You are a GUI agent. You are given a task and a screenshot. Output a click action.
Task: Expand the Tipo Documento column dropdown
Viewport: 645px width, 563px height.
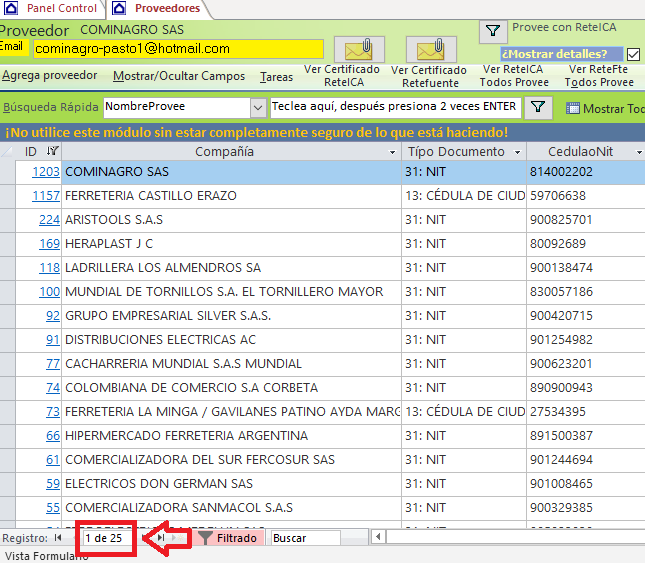516,152
